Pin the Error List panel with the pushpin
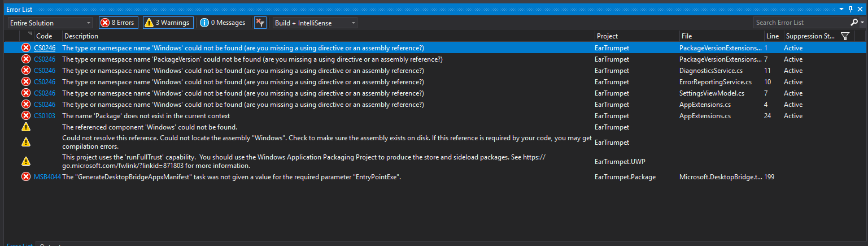 point(850,10)
